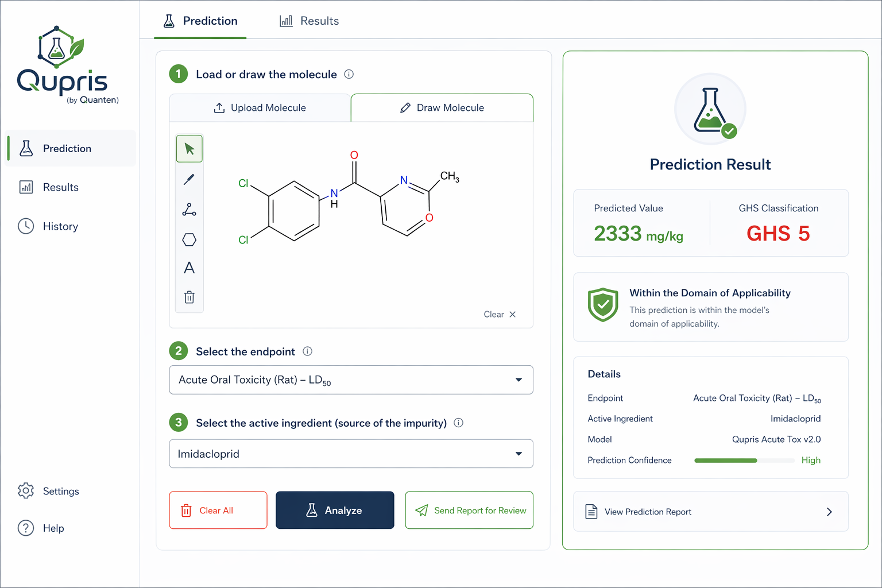This screenshot has height=588, width=882.
Task: Open the Imidacloprid active ingredient dropdown
Action: click(x=351, y=454)
